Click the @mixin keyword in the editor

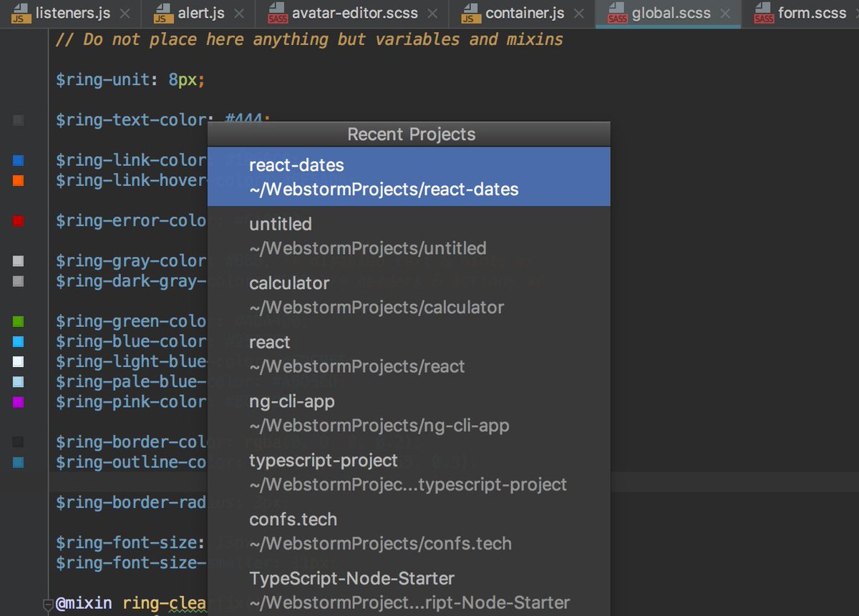coord(84,604)
